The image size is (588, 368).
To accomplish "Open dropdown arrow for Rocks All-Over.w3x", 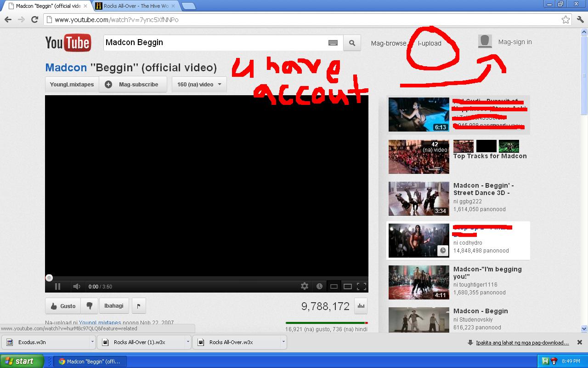I will tap(283, 342).
